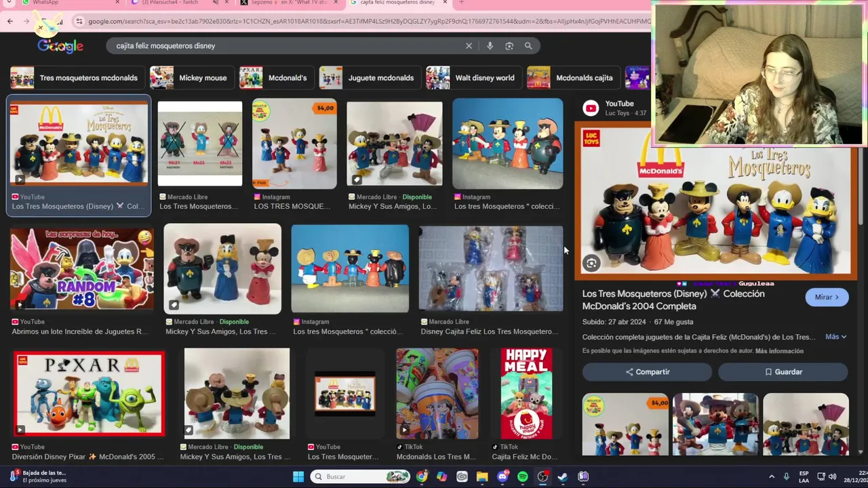Show hidden system tray icons
This screenshot has height=488, width=868.
[x=772, y=476]
